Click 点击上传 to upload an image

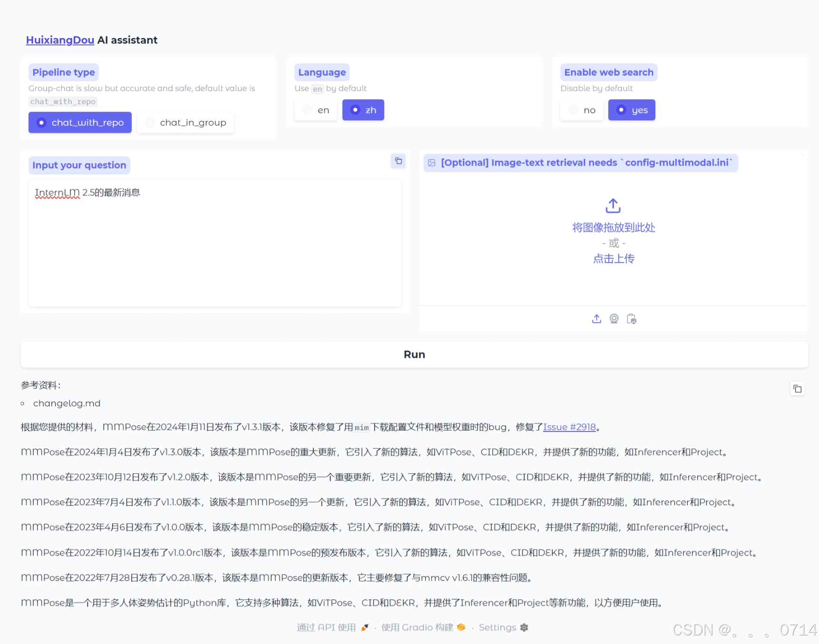pyautogui.click(x=614, y=258)
